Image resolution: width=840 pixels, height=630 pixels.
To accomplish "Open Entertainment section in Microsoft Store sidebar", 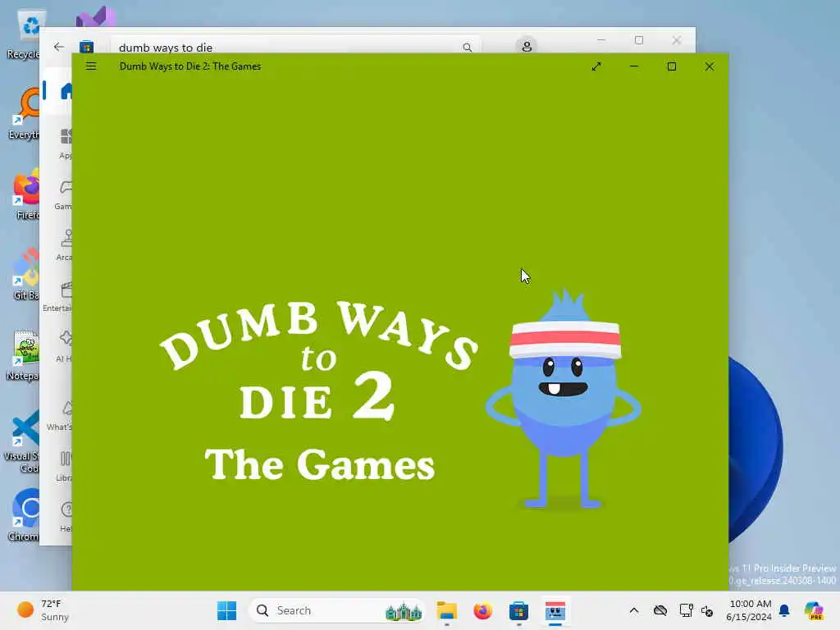I will 58,296.
